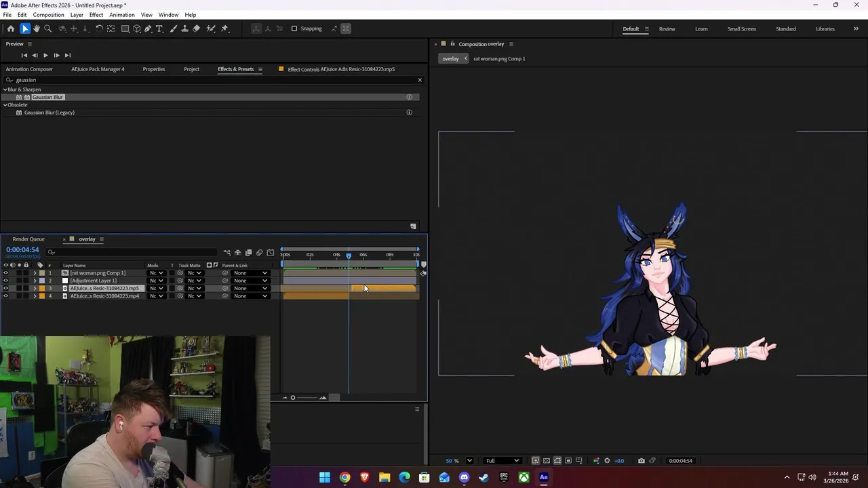Viewport: 868px width, 488px height.
Task: Click the color management channels icon in viewer
Action: (596, 461)
